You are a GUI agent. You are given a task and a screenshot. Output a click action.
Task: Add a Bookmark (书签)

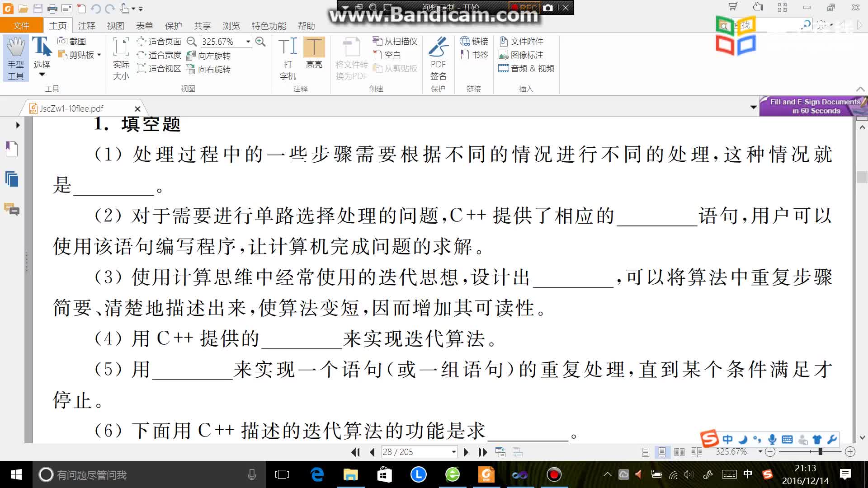pos(474,55)
